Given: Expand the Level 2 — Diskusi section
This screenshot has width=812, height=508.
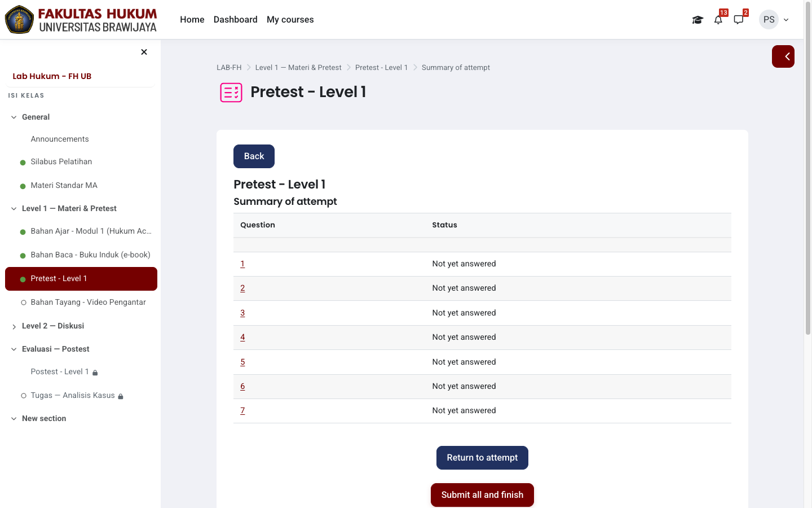Looking at the screenshot, I should 14,326.
